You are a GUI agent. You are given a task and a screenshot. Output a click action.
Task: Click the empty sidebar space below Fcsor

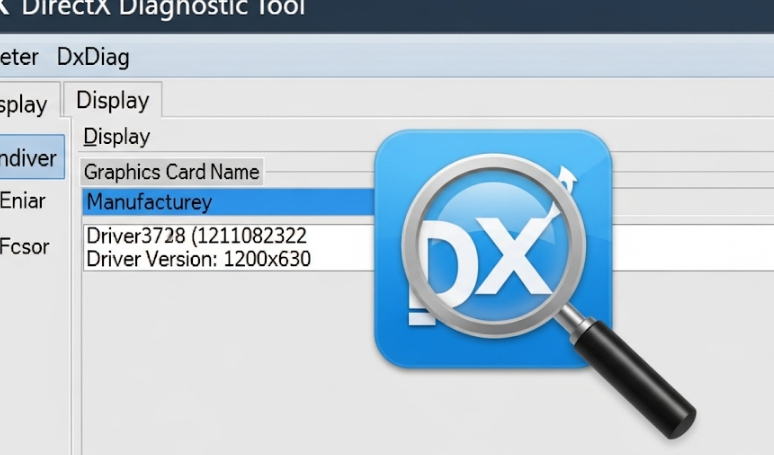(x=30, y=360)
